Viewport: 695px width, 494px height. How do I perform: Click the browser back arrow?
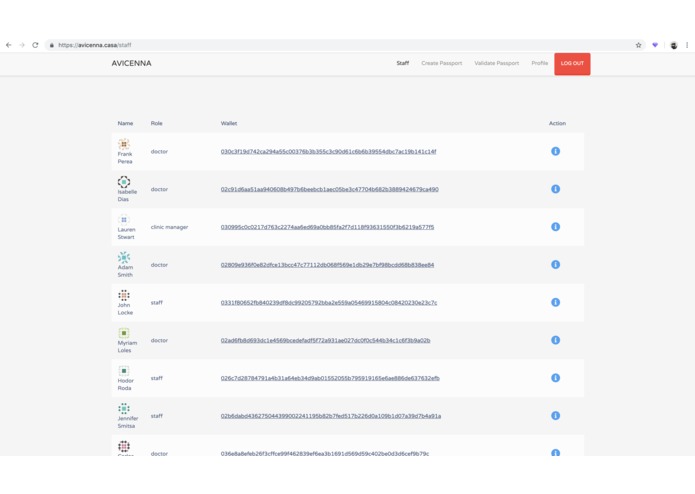pos(8,45)
